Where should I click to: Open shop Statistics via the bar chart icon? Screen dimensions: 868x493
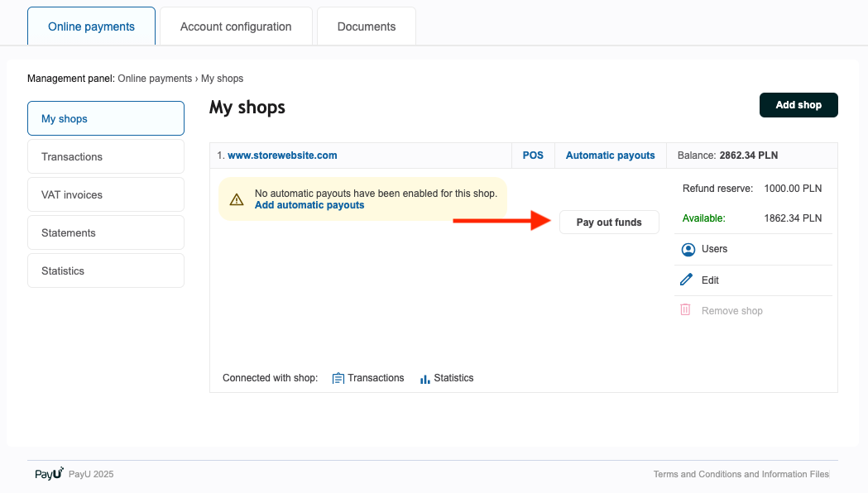point(424,378)
